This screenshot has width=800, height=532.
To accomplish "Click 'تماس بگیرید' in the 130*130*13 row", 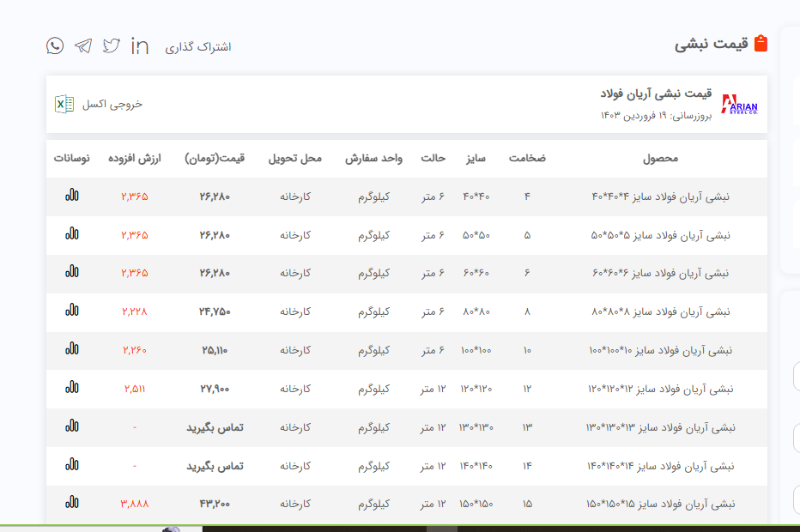I will pyautogui.click(x=215, y=427).
